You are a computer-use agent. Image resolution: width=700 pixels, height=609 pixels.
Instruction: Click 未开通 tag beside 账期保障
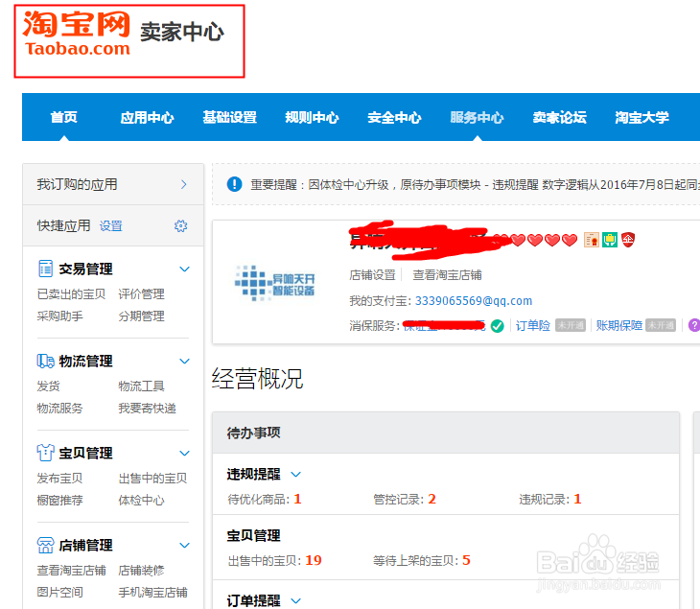(x=661, y=325)
